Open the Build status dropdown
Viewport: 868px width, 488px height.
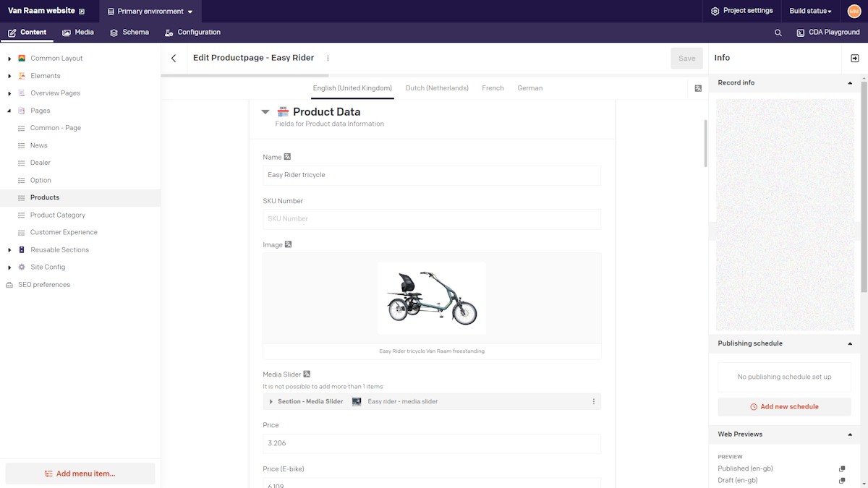point(810,12)
